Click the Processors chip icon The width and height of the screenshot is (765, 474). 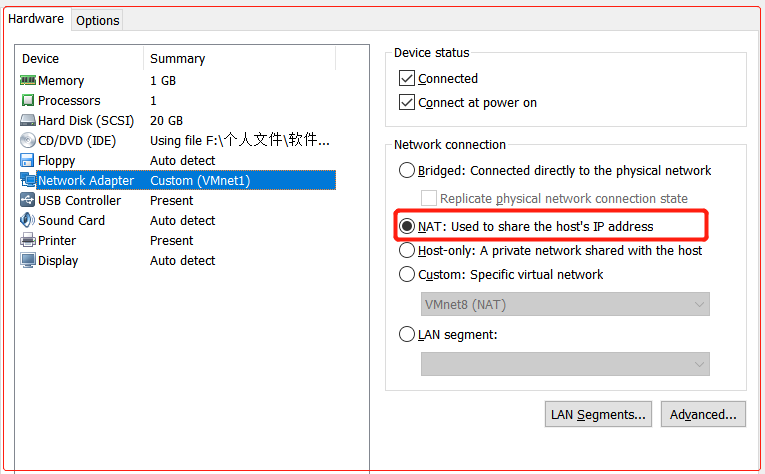coord(28,100)
